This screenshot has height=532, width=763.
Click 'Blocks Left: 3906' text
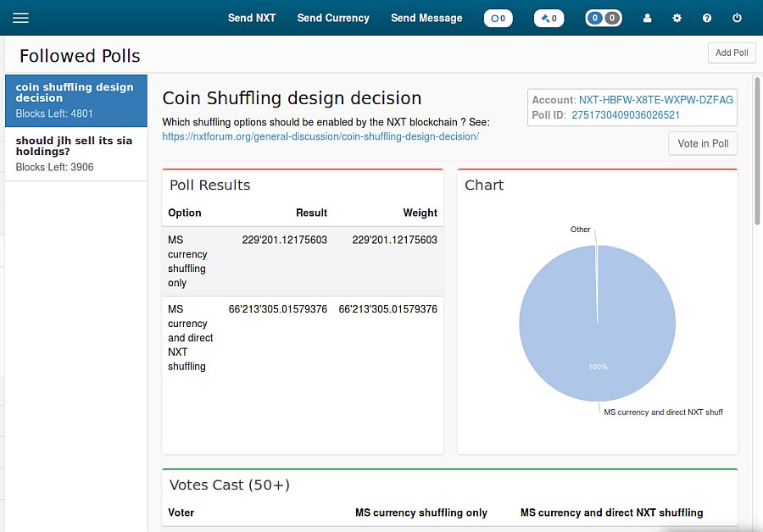tap(54, 167)
